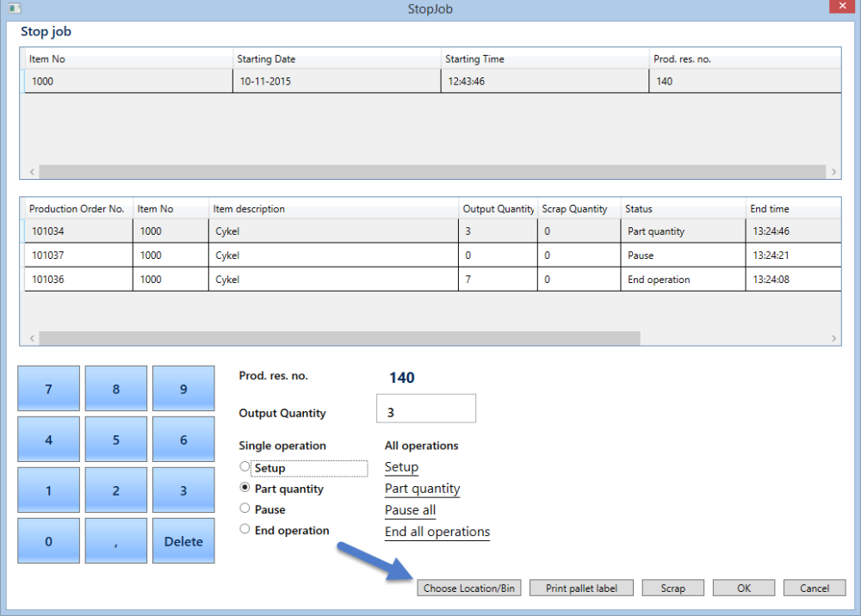Select production order row 101037
Viewport: 861px width, 616px height.
tap(258, 255)
